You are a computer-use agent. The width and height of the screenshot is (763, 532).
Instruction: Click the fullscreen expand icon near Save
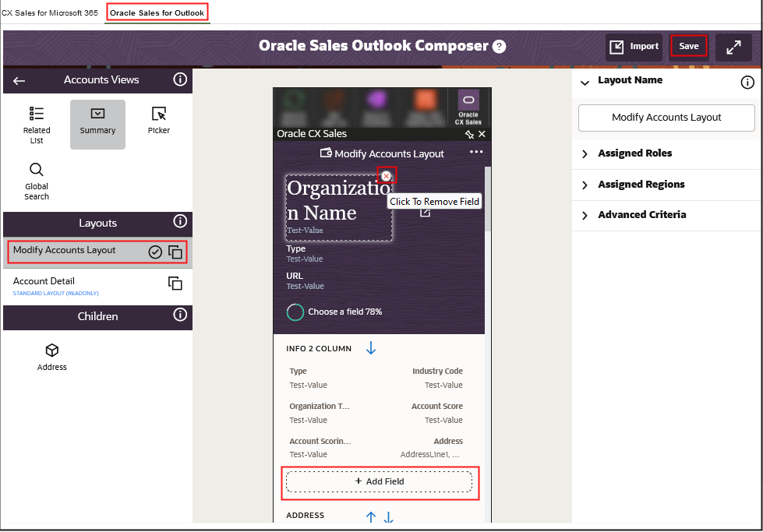point(733,47)
